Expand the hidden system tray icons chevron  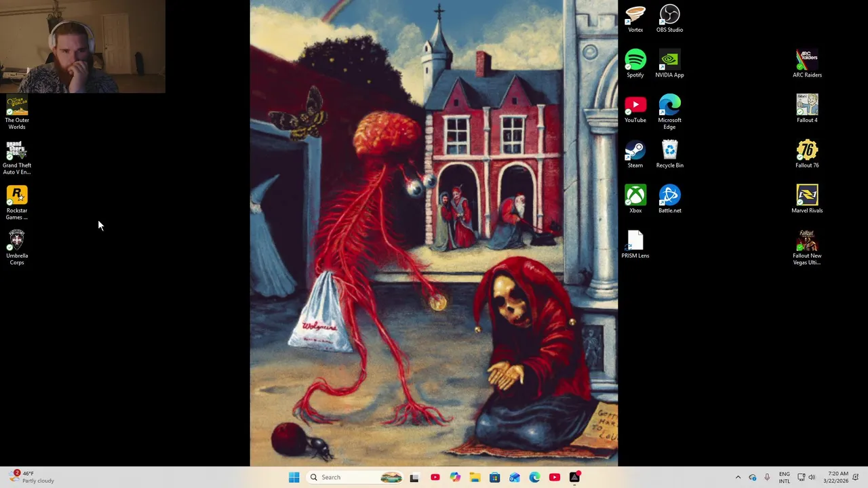pos(738,477)
